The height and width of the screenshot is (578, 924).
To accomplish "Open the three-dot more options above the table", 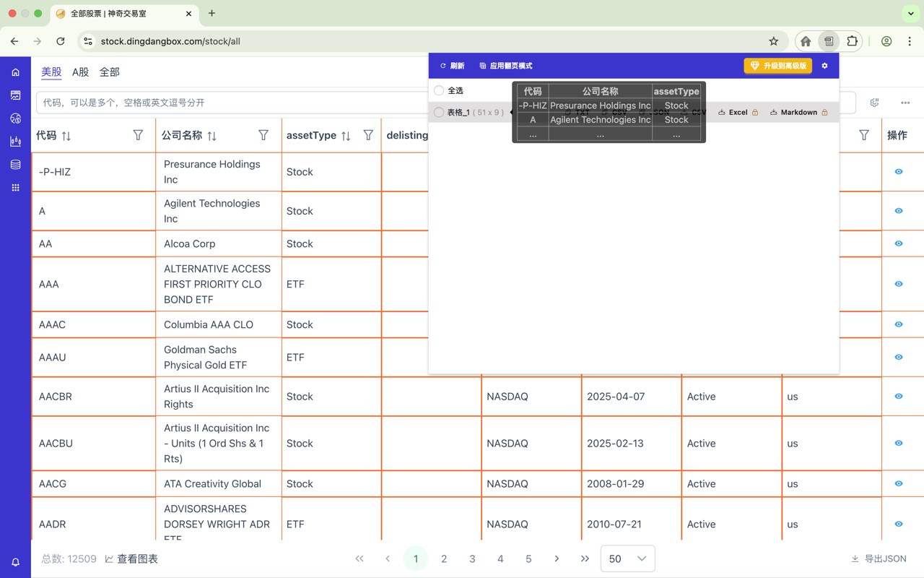I will point(905,103).
